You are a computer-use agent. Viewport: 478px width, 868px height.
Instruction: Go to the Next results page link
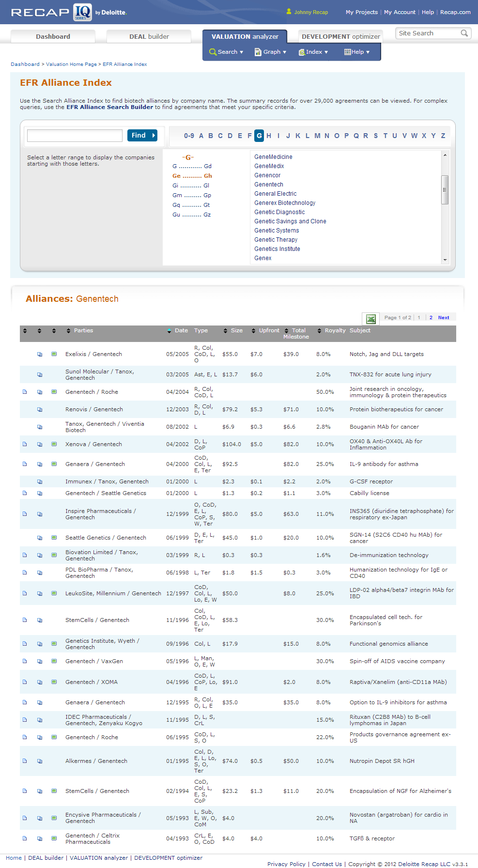[x=443, y=318]
